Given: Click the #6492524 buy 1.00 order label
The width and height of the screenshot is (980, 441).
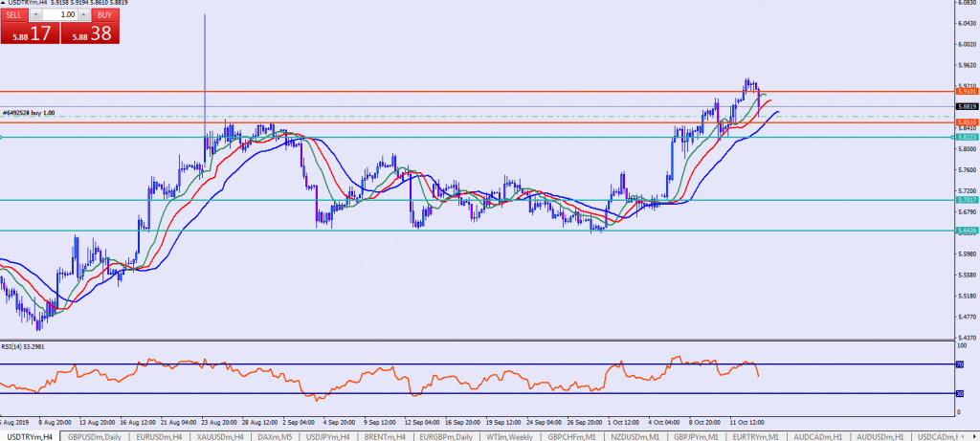Looking at the screenshot, I should click(29, 113).
